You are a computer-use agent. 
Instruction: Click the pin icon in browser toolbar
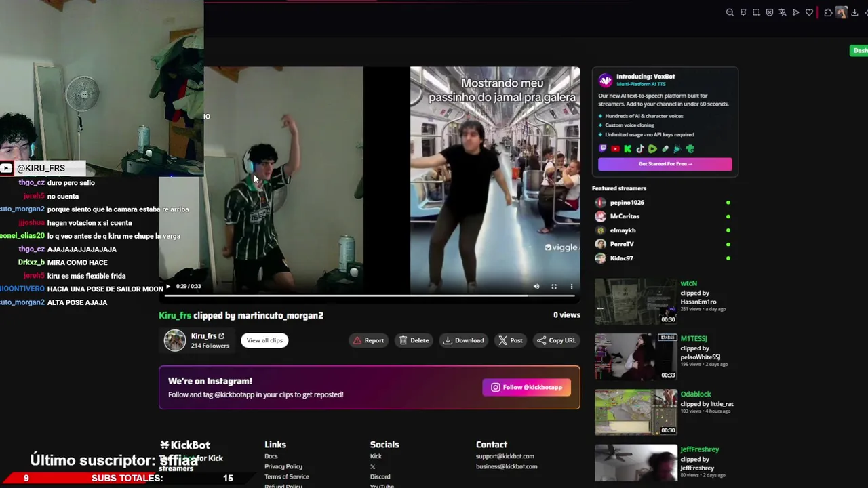tap(743, 12)
